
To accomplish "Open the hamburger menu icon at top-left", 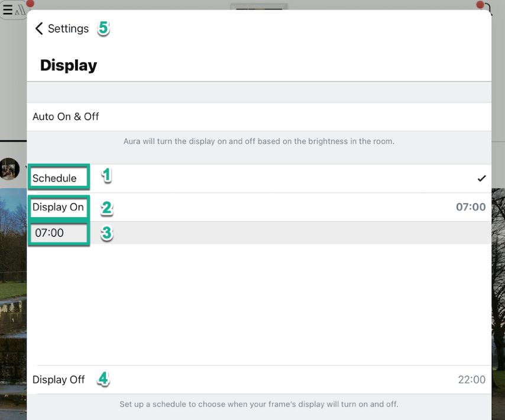I will pos(8,9).
